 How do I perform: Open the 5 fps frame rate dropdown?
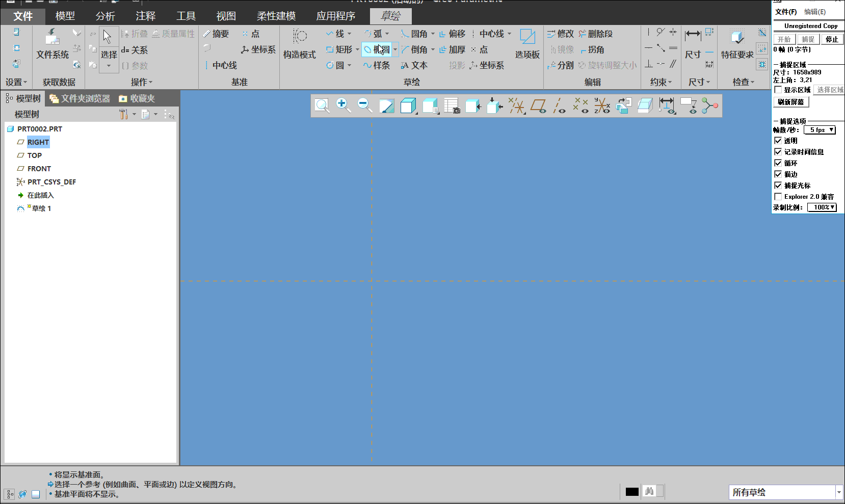820,130
